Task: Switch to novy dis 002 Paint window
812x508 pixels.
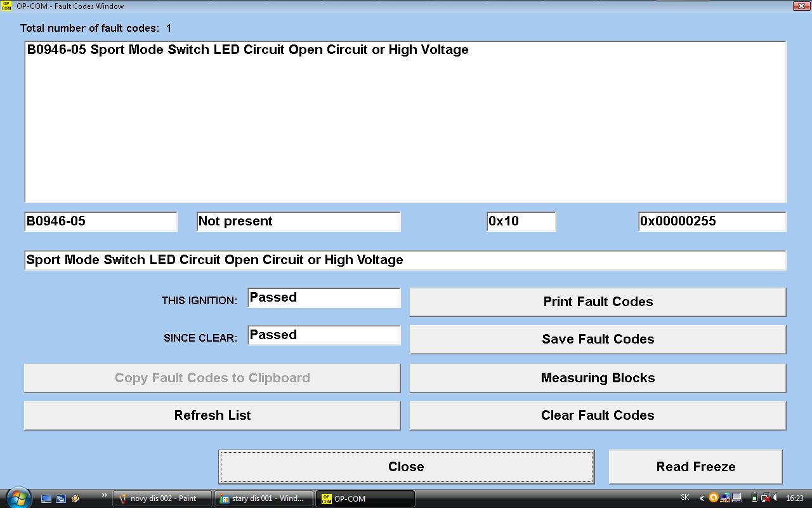Action: 162,498
